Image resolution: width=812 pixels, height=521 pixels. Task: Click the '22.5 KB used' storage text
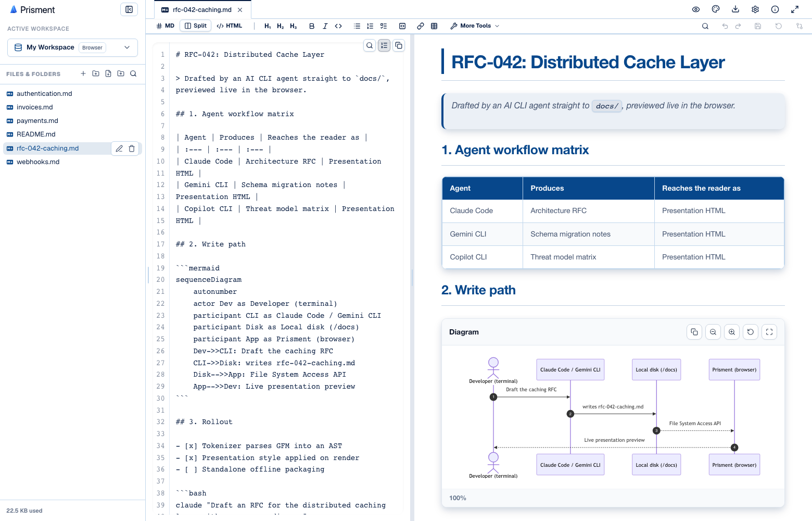(24, 511)
